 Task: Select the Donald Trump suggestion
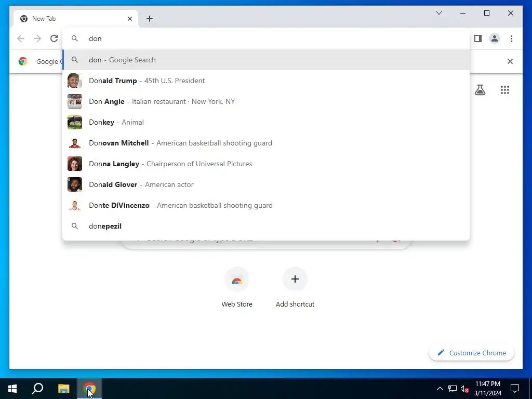point(267,81)
